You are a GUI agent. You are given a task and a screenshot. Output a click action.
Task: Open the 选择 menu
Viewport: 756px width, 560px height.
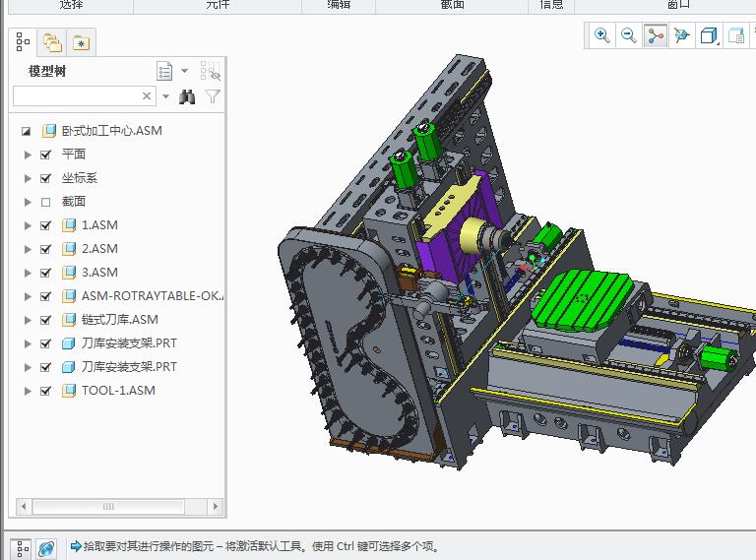(71, 4)
